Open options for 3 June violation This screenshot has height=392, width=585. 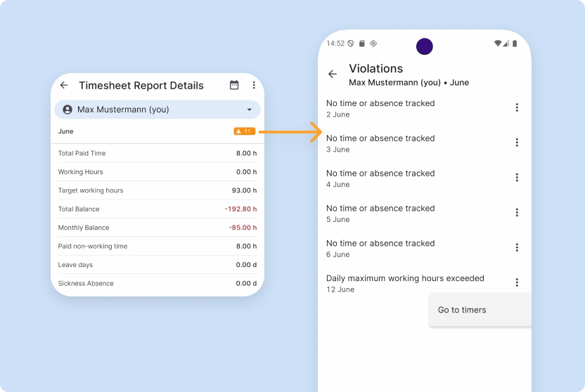[x=517, y=143]
